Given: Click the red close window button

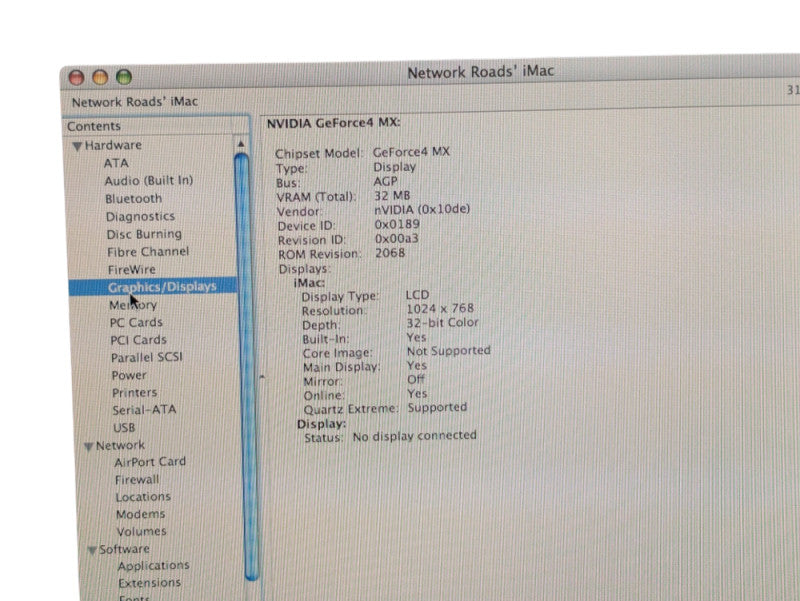Looking at the screenshot, I should pyautogui.click(x=77, y=78).
